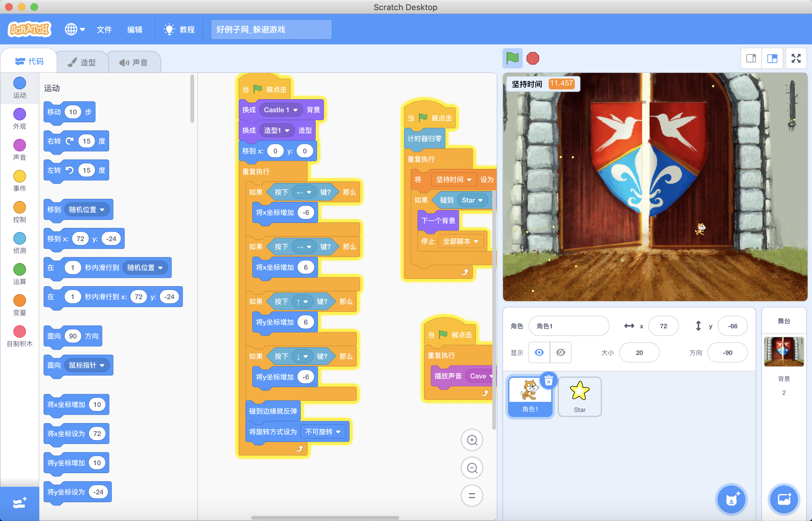Open the 文件 file menu
This screenshot has height=521, width=812.
click(104, 29)
